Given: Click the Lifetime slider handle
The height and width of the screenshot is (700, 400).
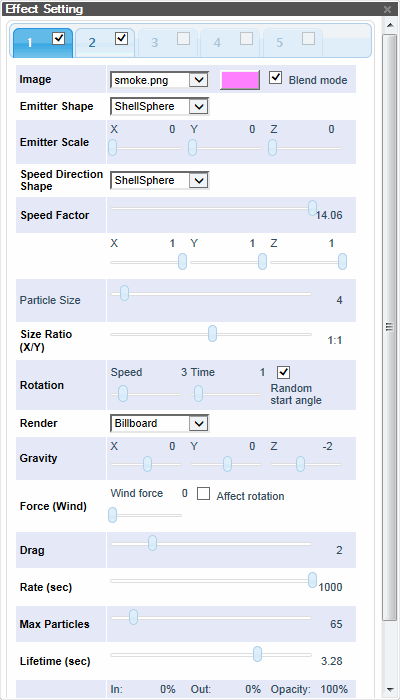Looking at the screenshot, I should click(x=257, y=654).
